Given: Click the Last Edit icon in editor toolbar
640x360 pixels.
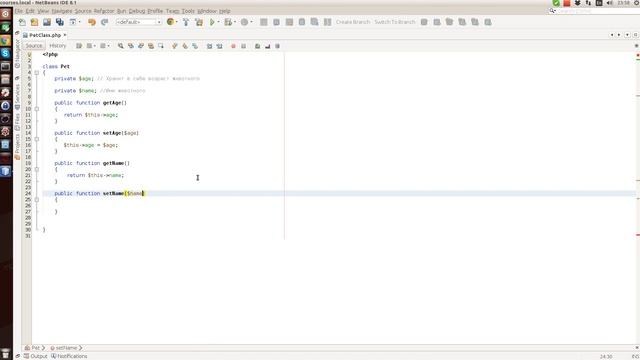Looking at the screenshot, I should tap(79, 46).
